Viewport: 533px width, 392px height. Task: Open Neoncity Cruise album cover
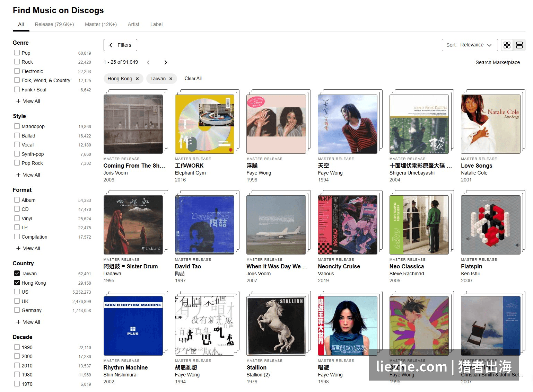348,225
